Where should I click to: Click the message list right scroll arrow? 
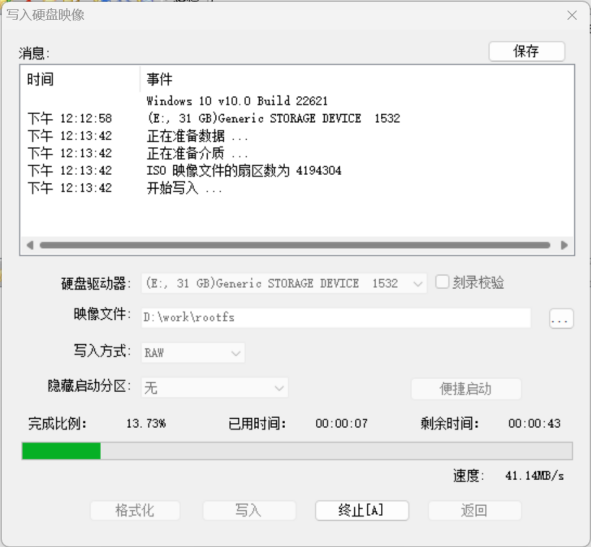(x=564, y=245)
